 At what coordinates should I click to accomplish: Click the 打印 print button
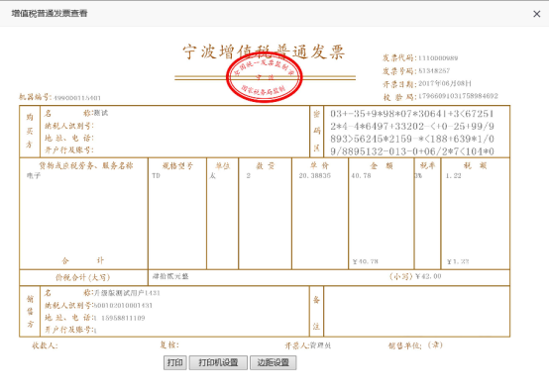[174, 362]
